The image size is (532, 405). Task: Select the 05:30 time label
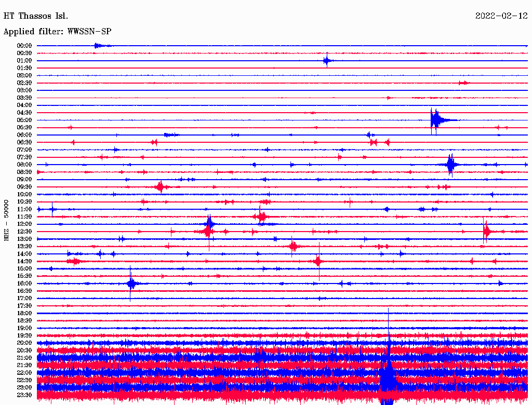24,128
